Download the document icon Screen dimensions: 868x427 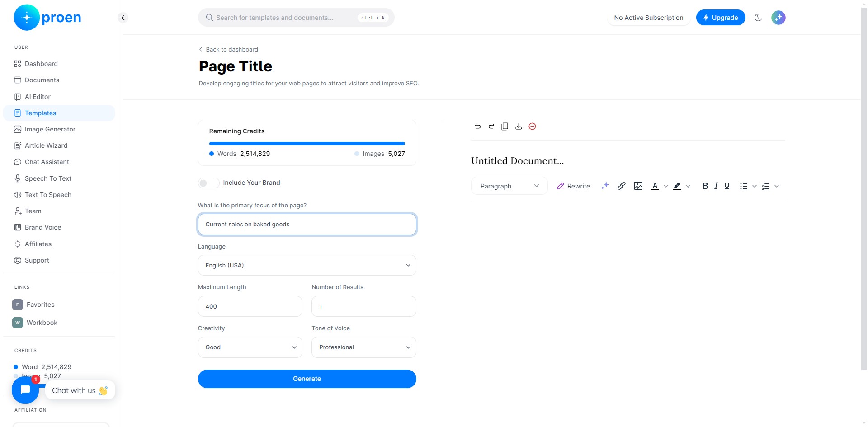(x=519, y=127)
